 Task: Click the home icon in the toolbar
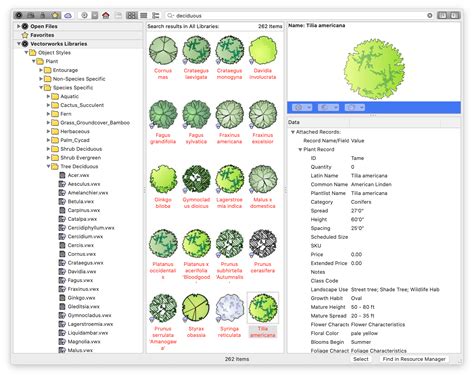pyautogui.click(x=106, y=15)
